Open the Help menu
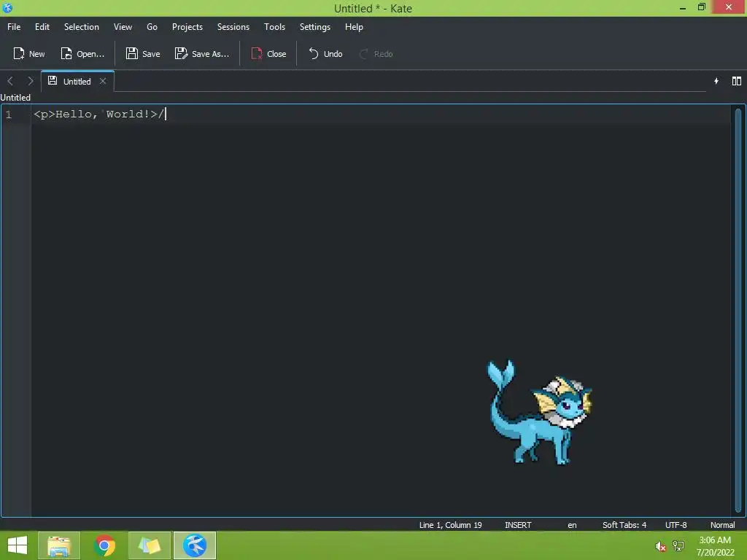 [x=354, y=27]
